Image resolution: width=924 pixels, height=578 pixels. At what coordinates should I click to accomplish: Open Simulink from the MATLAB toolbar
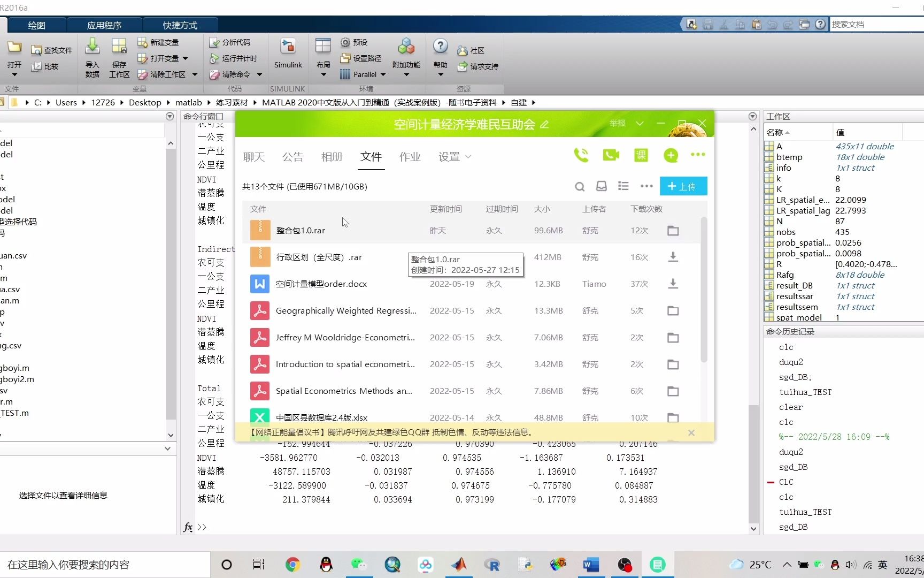pyautogui.click(x=288, y=54)
